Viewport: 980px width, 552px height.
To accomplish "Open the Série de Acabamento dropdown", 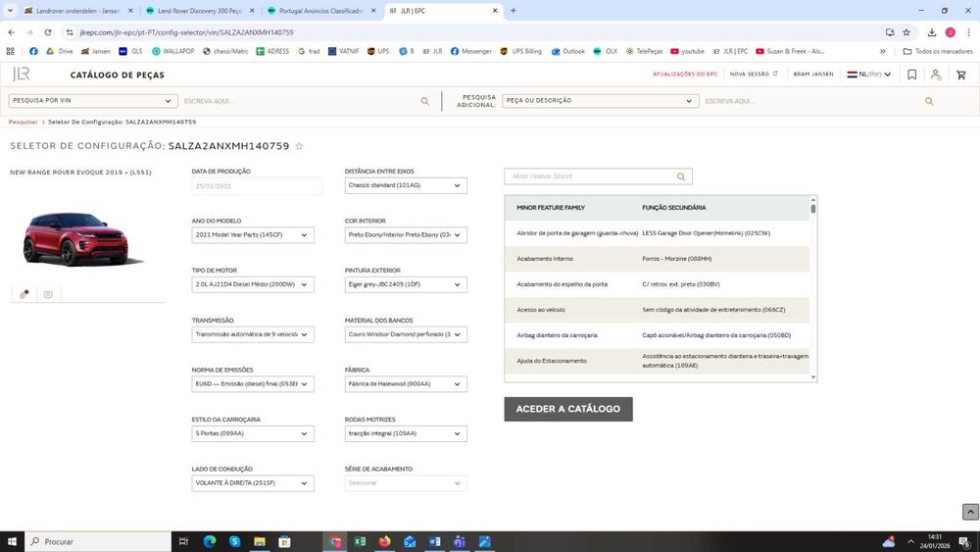I will tap(406, 483).
